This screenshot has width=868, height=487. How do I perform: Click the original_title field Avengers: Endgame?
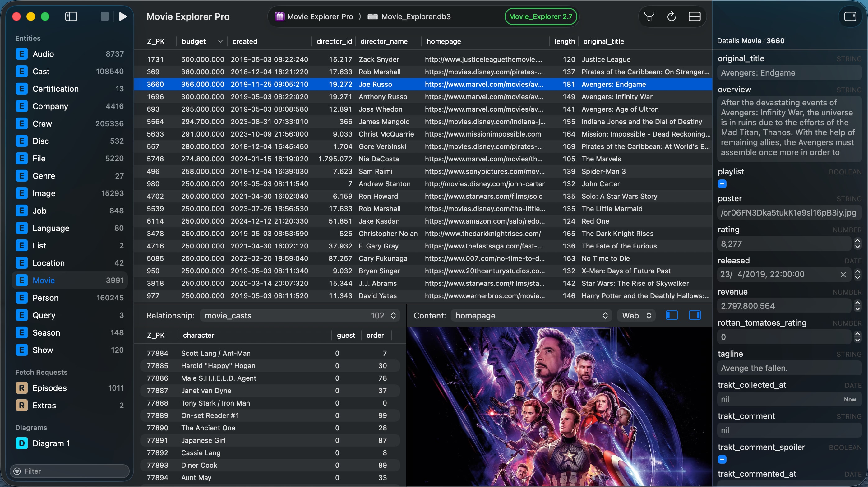pos(789,73)
